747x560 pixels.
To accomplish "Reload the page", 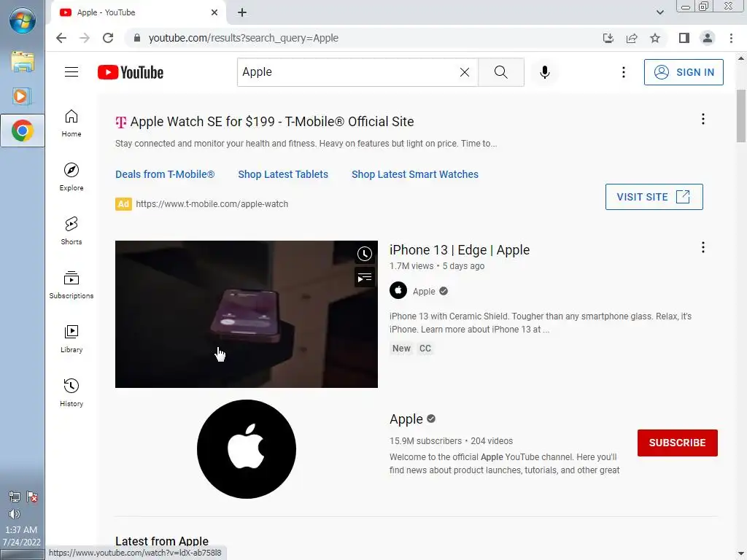I will click(x=108, y=38).
